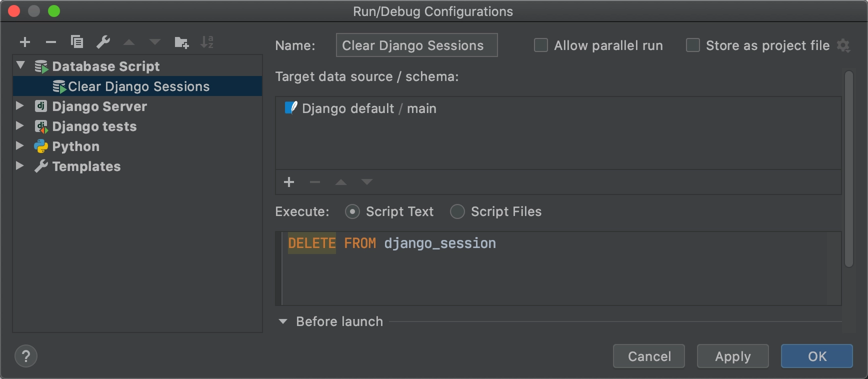Viewport: 868px width, 379px height.
Task: Enable Allow parallel run checkbox
Action: (541, 45)
